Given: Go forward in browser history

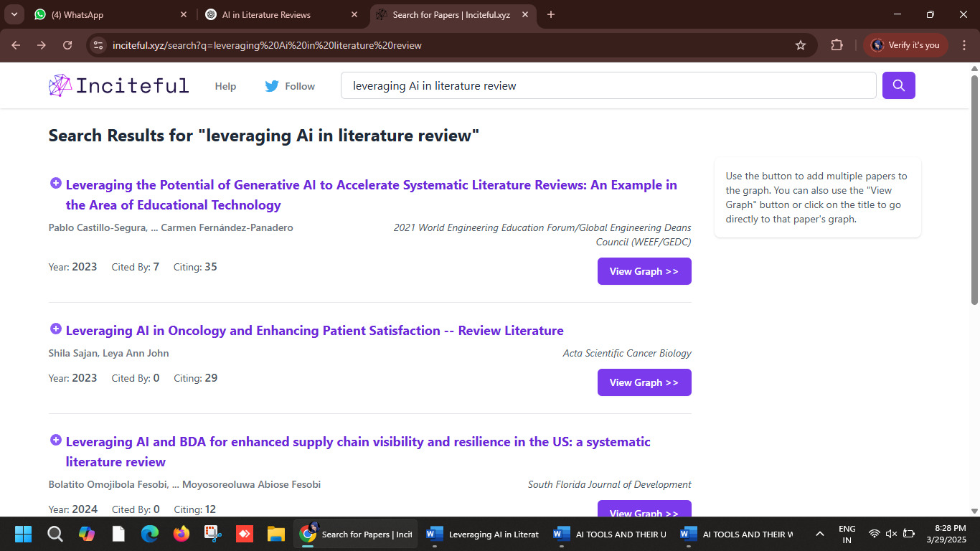Looking at the screenshot, I should 42,45.
